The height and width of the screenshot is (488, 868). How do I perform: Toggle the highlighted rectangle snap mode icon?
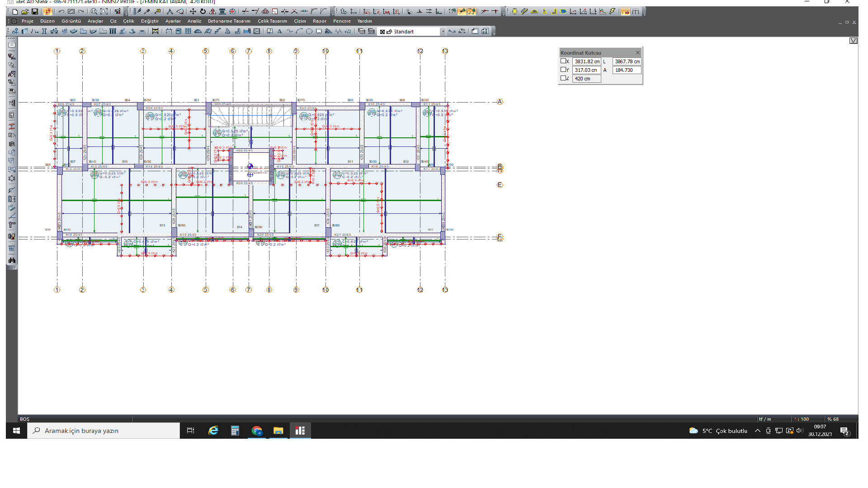click(472, 11)
